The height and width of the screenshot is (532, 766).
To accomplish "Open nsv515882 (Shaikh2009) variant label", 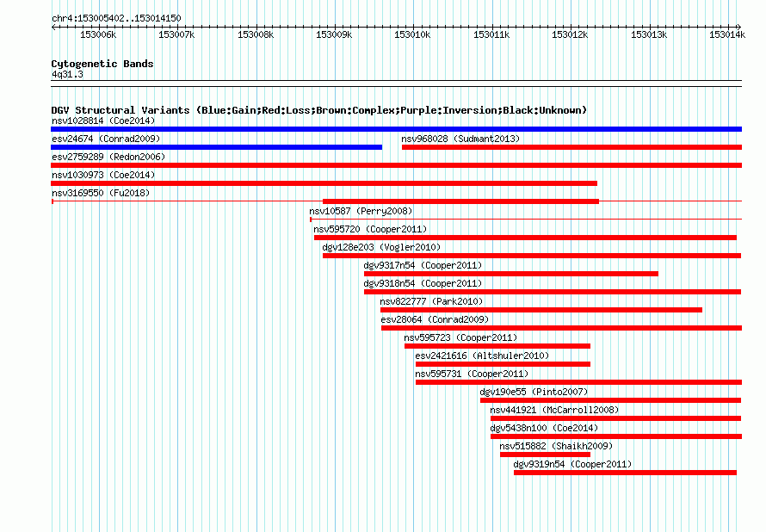I will click(x=556, y=446).
